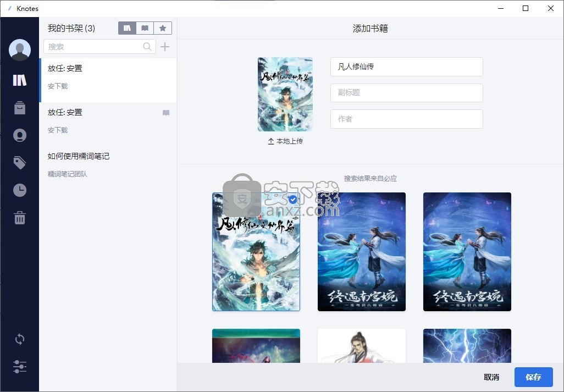Select the blue lightning cover thumbnail
564x392 pixels.
click(467, 346)
